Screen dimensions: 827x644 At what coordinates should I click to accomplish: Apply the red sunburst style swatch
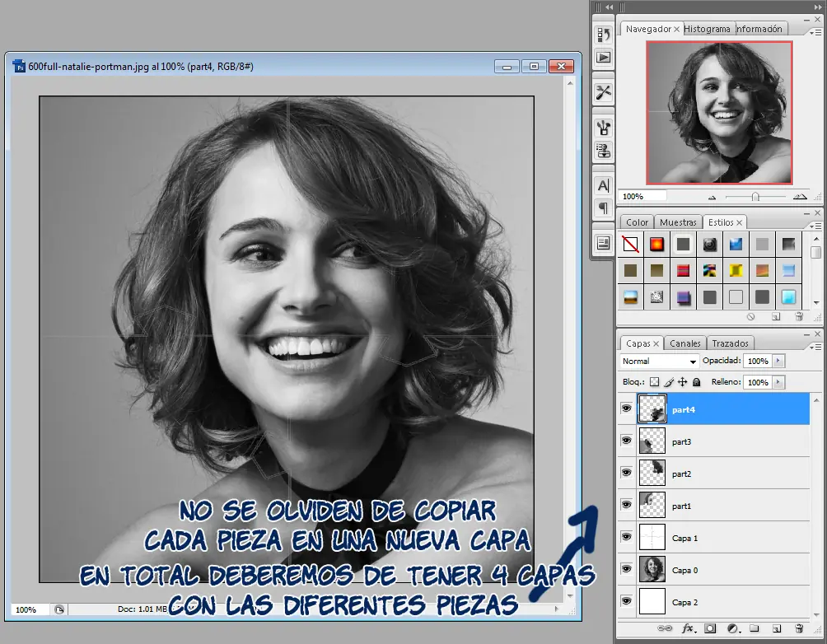pyautogui.click(x=656, y=244)
